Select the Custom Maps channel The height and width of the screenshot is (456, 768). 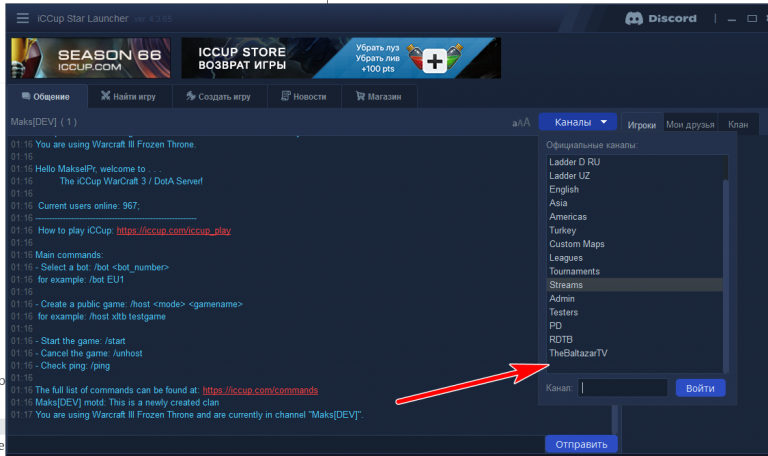click(635, 244)
